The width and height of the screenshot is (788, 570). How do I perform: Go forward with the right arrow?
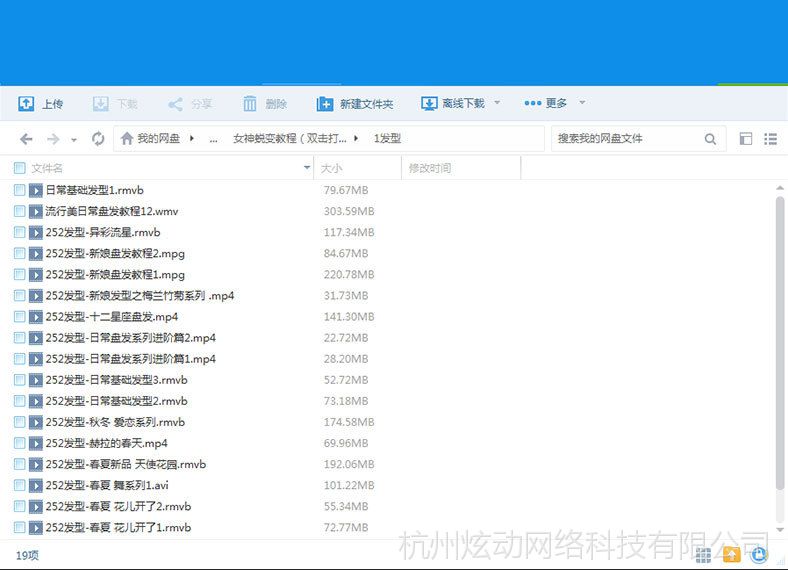[x=53, y=139]
